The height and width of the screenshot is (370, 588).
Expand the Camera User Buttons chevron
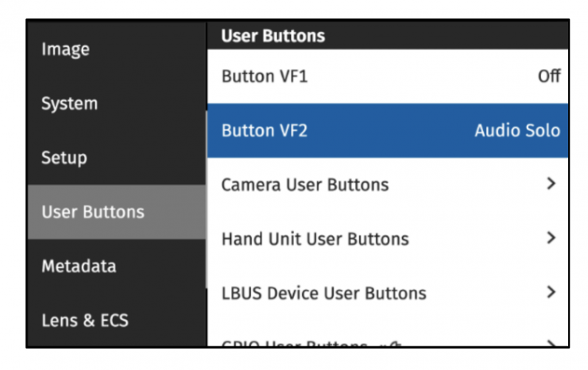click(x=551, y=184)
